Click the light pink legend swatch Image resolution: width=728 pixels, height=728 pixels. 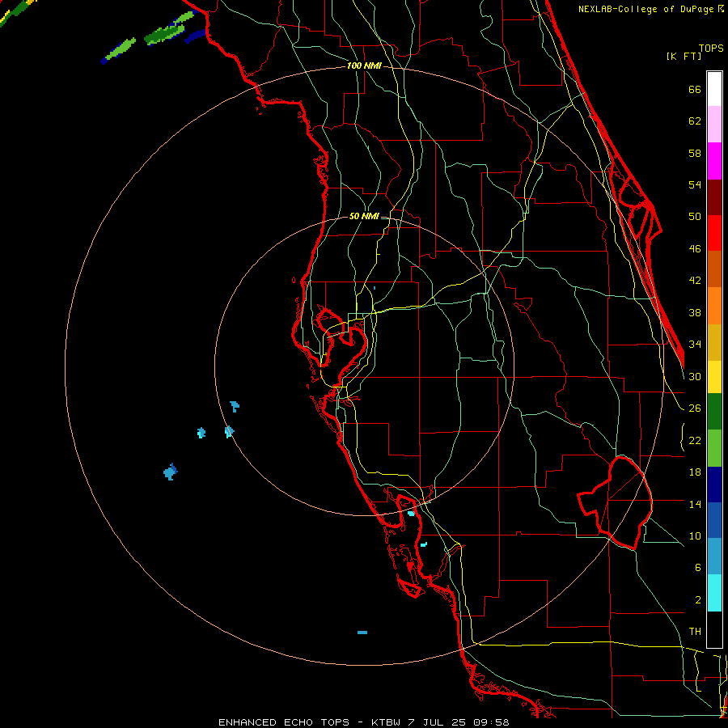(x=714, y=125)
